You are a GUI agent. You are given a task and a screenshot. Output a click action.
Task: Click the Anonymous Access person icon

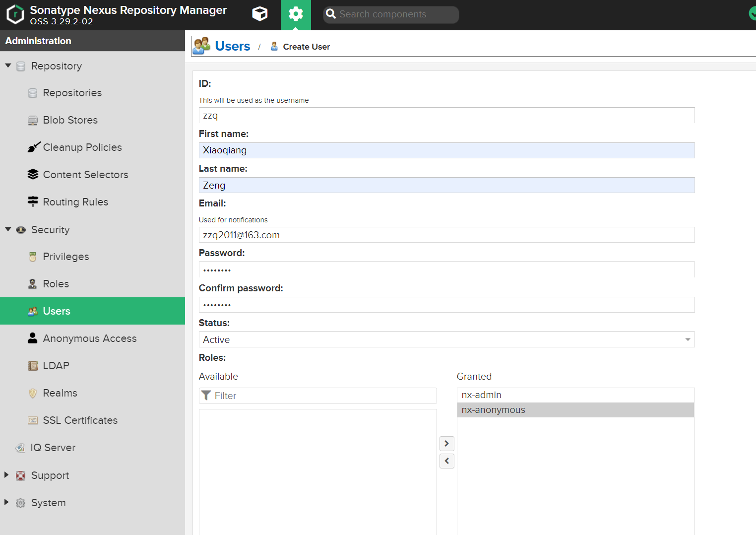click(33, 338)
